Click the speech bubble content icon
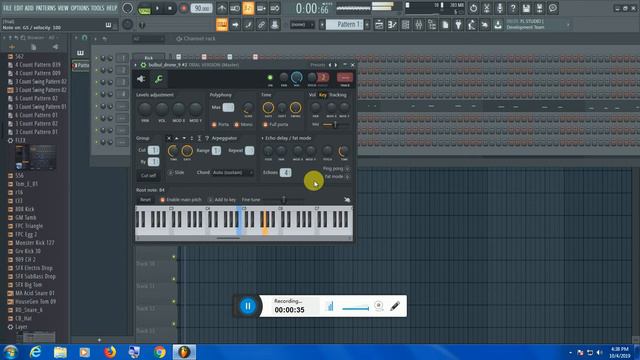This screenshot has height=360, width=640. [553, 8]
